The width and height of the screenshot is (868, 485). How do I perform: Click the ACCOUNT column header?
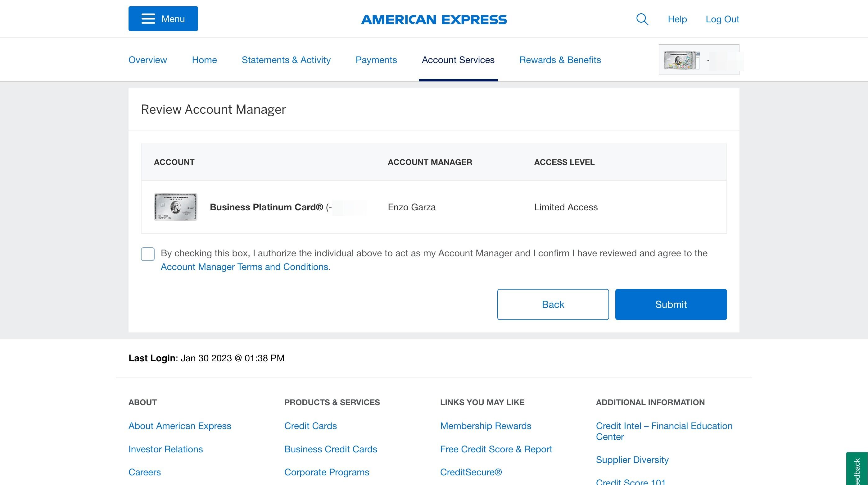174,162
